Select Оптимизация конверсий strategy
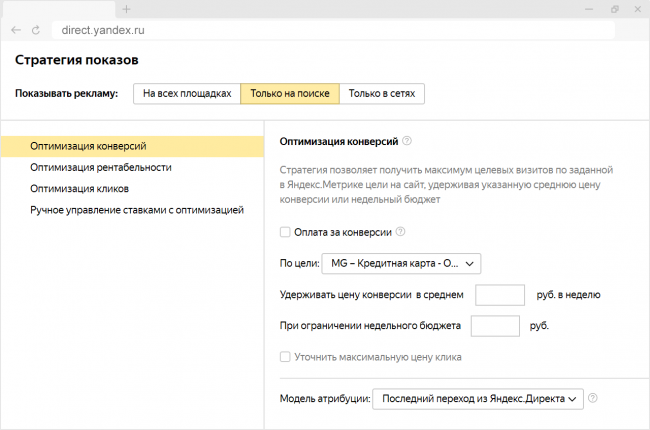 pyautogui.click(x=95, y=147)
